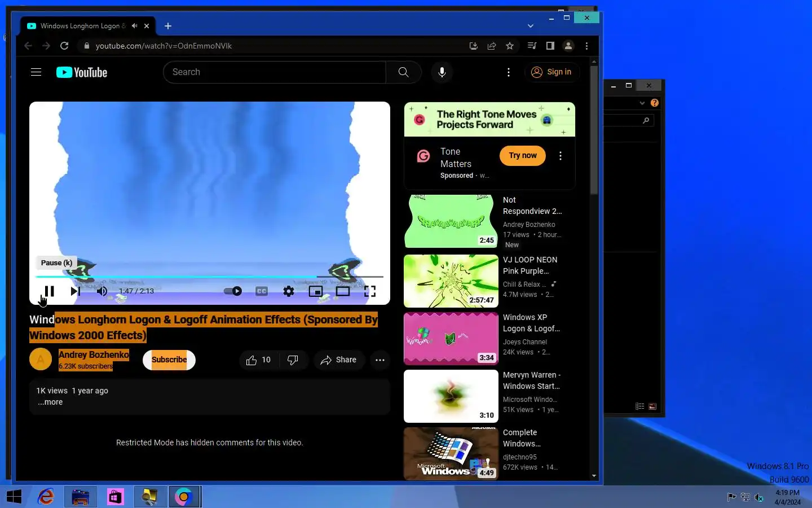Viewport: 812px width, 508px height.
Task: Click the page vertical scrollbar
Action: 594,130
